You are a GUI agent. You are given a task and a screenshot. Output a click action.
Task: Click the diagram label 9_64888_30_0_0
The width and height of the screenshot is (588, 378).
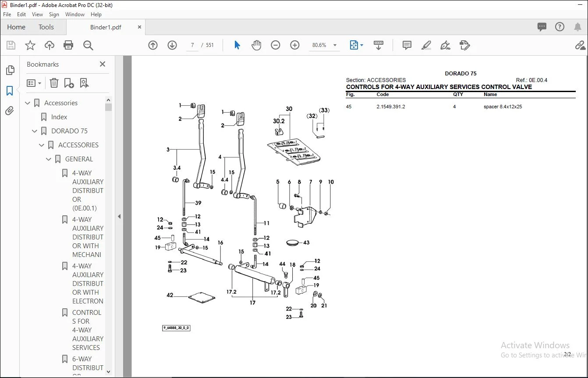177,328
